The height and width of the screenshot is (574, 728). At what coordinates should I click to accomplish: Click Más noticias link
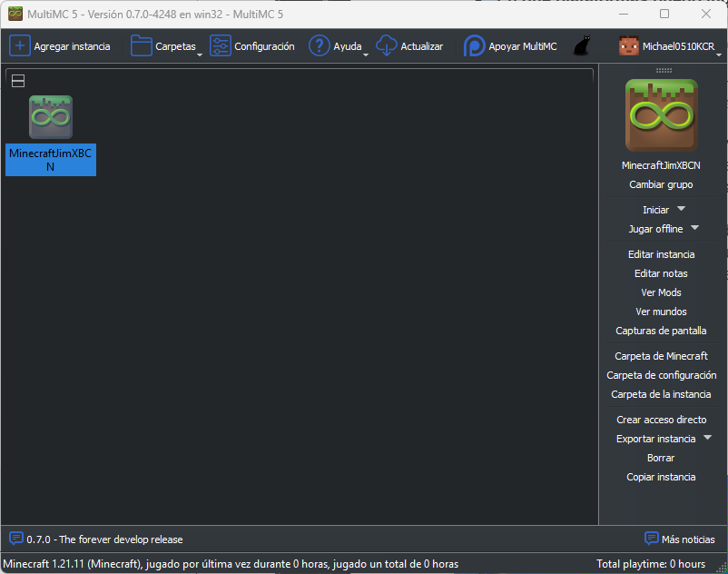(x=689, y=539)
